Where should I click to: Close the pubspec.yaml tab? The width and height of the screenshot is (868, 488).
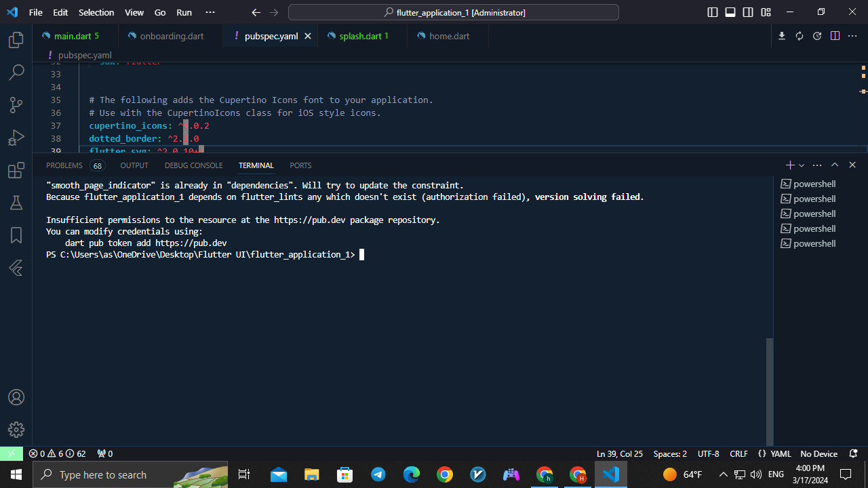tap(307, 36)
